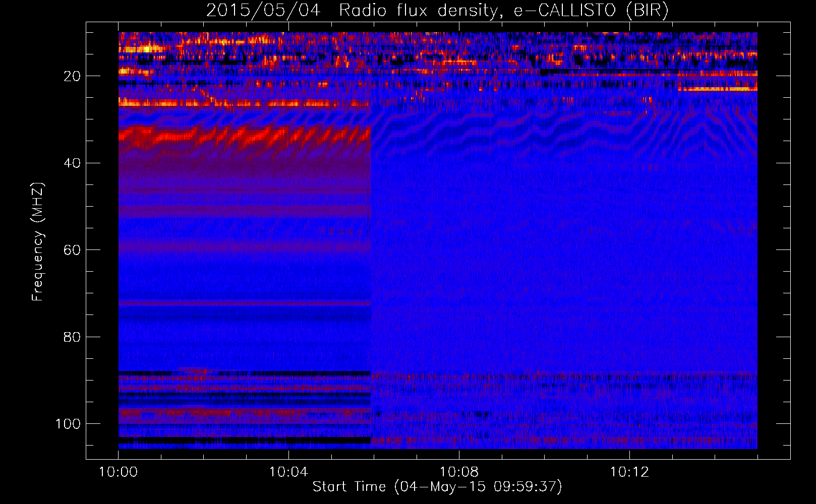Select the 'Frequency (MHZ)' vertical axis label

click(38, 242)
